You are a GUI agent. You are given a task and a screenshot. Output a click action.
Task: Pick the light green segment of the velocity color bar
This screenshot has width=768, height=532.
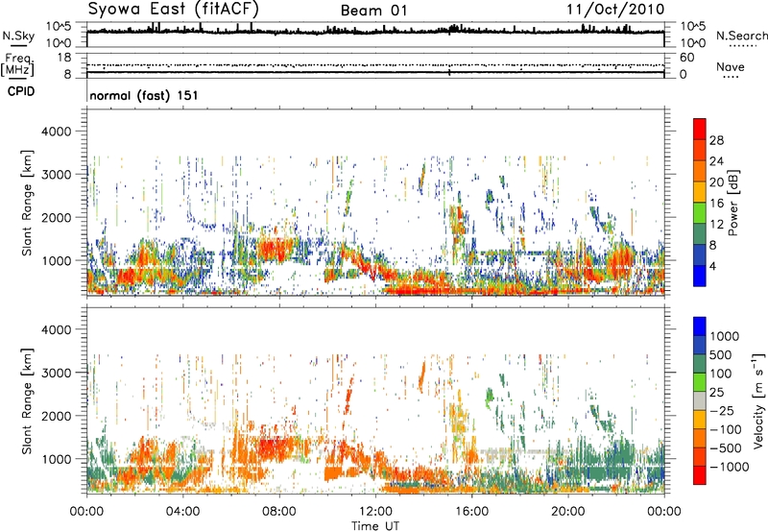(x=700, y=382)
